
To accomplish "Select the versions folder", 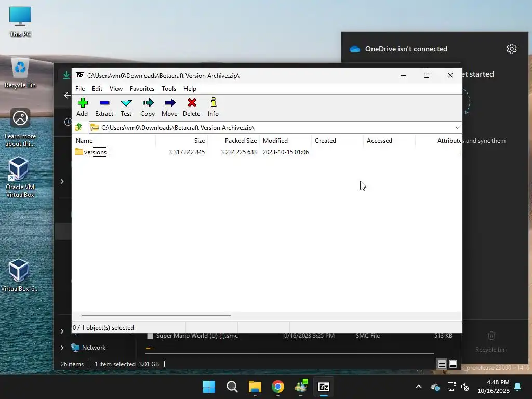I will point(95,152).
